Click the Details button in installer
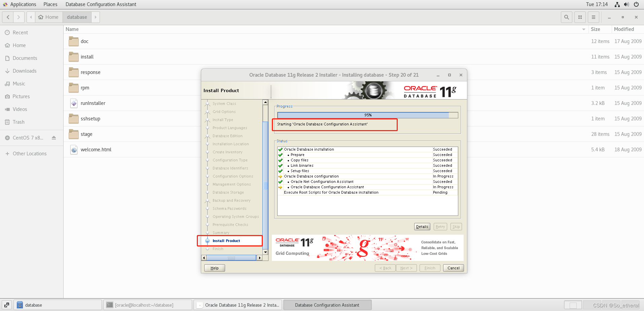The height and width of the screenshot is (311, 644). point(422,226)
